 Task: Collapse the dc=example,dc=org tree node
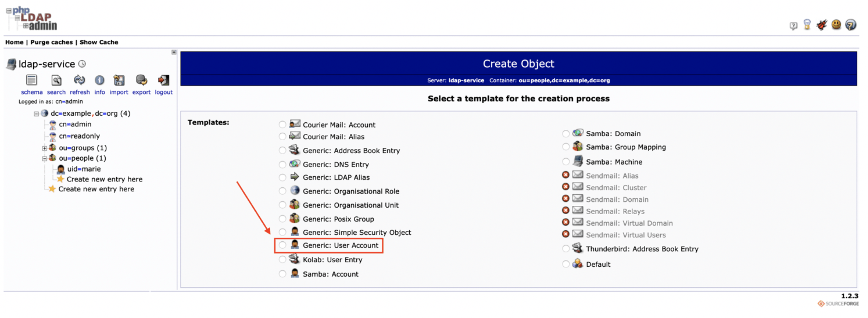tap(36, 114)
